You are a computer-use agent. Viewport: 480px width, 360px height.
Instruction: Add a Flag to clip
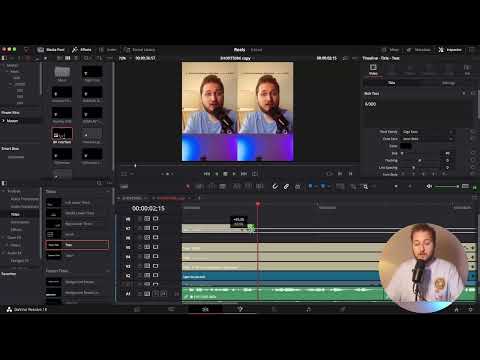pyautogui.click(x=310, y=186)
